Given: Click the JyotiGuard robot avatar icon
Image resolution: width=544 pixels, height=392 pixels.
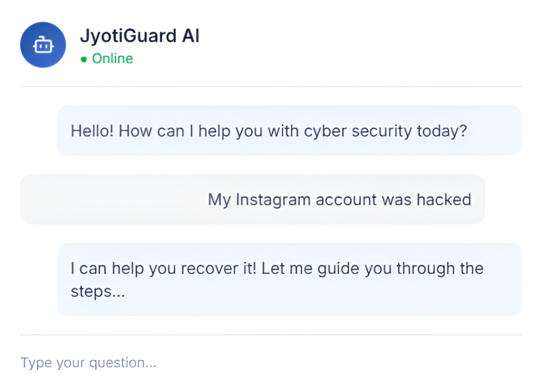Looking at the screenshot, I should (x=42, y=45).
